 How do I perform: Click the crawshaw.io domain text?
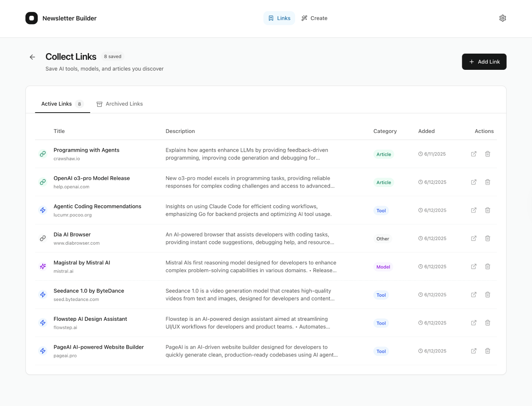coord(67,159)
